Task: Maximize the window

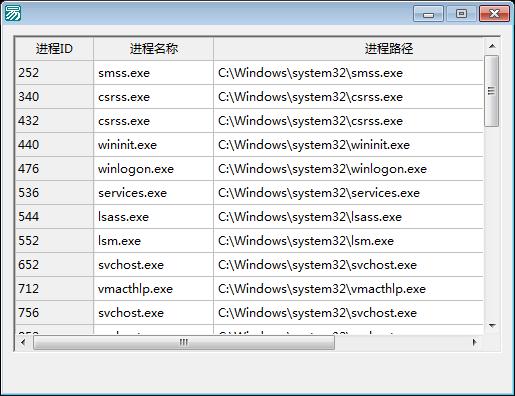Action: (x=461, y=14)
